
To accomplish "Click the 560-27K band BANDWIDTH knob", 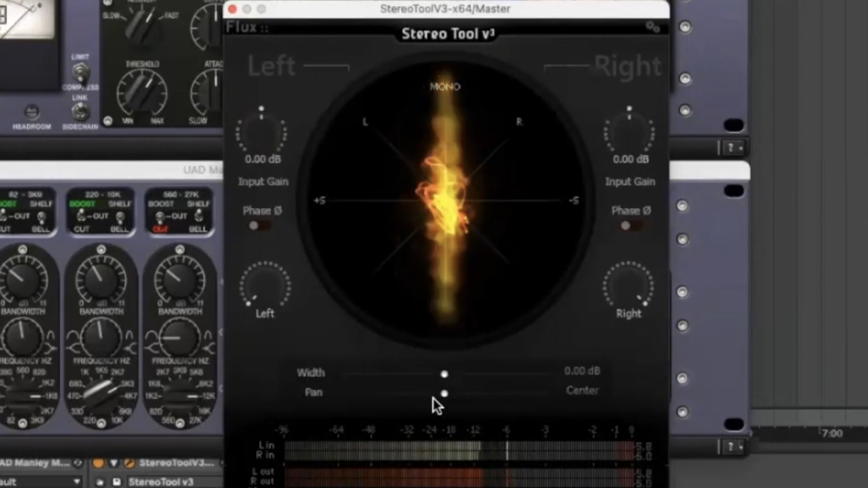I will (x=179, y=338).
